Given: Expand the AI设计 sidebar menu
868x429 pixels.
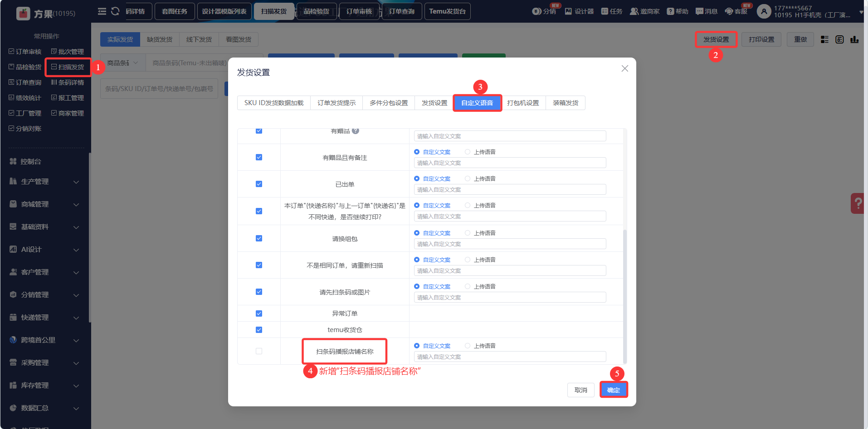Looking at the screenshot, I should click(x=45, y=250).
